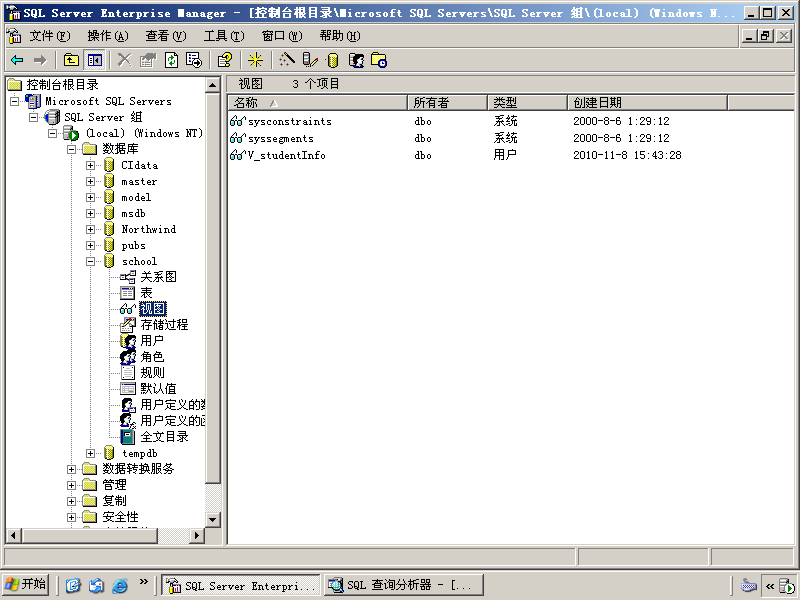Click the New Database cylinder toolbar icon
800x600 pixels.
pyautogui.click(x=333, y=60)
